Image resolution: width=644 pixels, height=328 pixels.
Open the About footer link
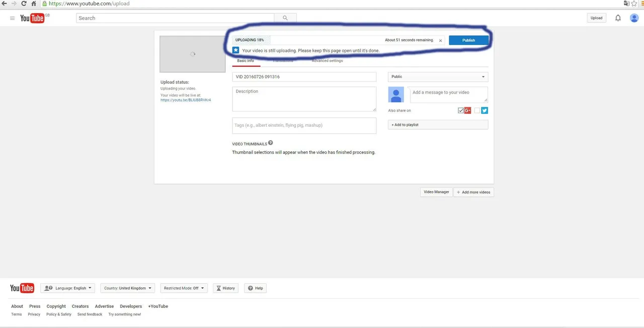(x=17, y=306)
